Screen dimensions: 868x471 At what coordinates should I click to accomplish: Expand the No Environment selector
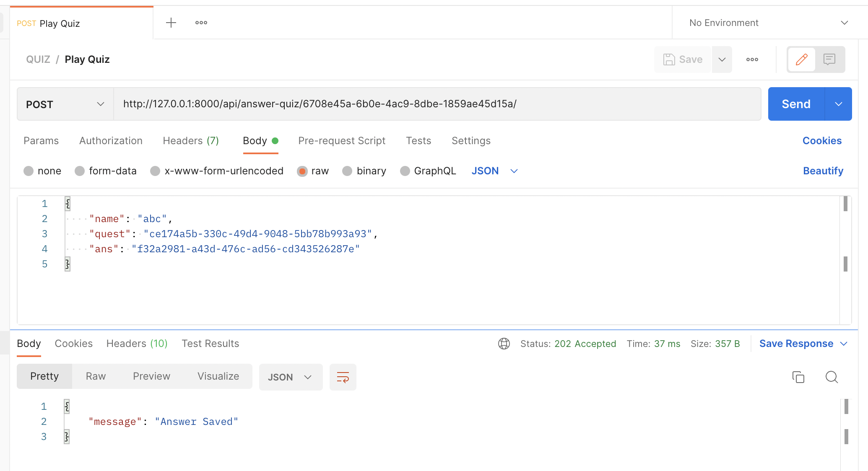point(768,23)
